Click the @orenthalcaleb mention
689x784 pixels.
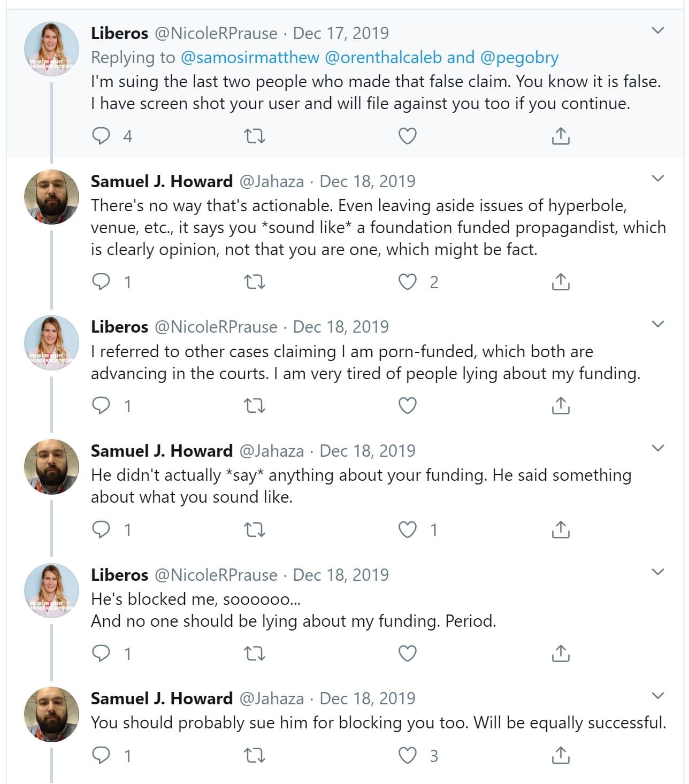click(383, 57)
